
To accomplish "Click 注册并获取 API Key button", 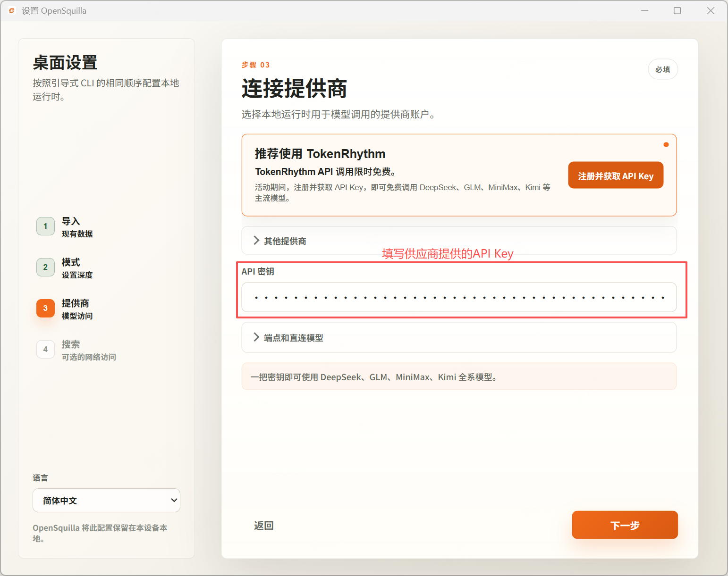I will coord(616,175).
